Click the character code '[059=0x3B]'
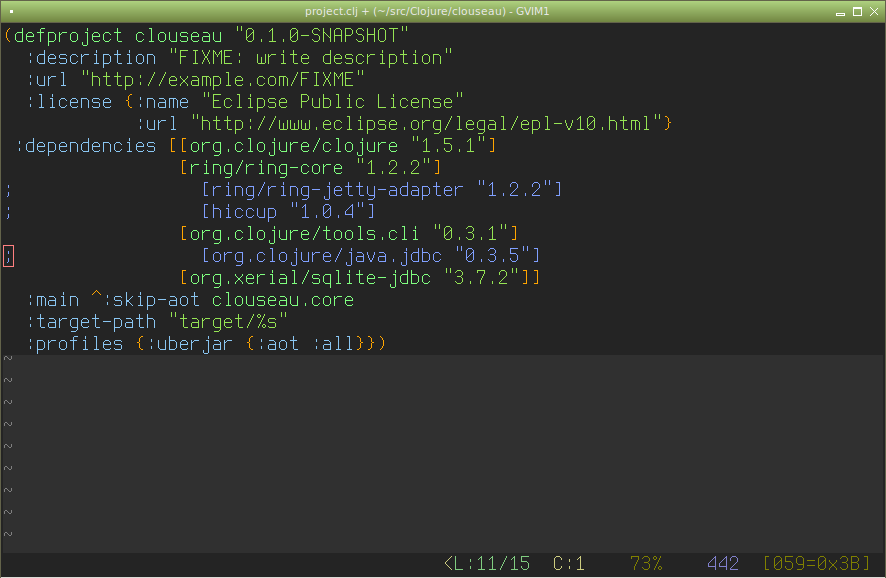This screenshot has height=578, width=886. click(x=816, y=564)
